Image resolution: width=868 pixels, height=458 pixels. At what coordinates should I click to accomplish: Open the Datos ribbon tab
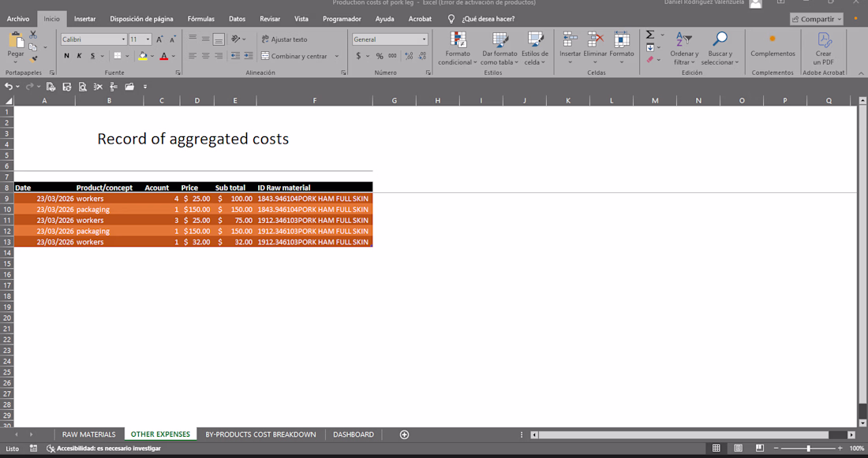pos(237,19)
